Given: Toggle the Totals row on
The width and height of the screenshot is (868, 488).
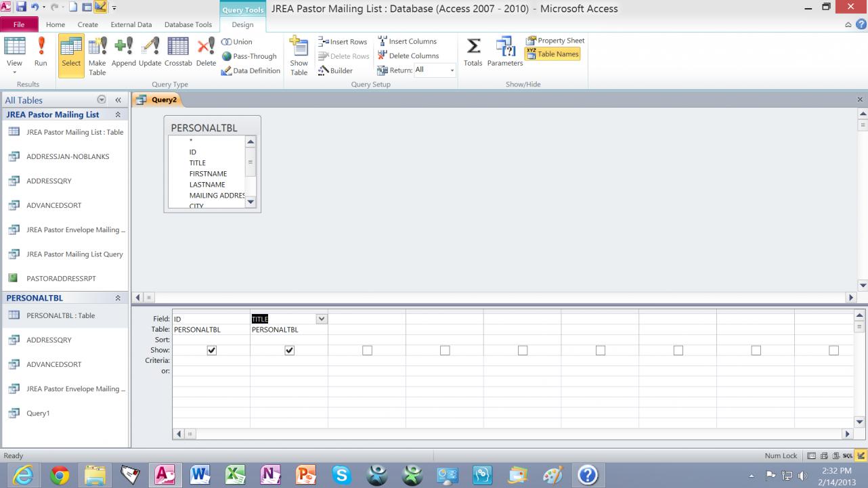Looking at the screenshot, I should click(473, 53).
